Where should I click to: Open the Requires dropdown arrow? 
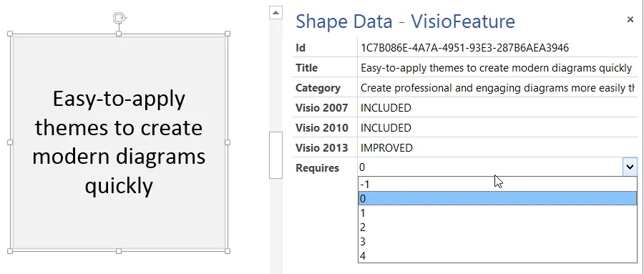tap(630, 167)
